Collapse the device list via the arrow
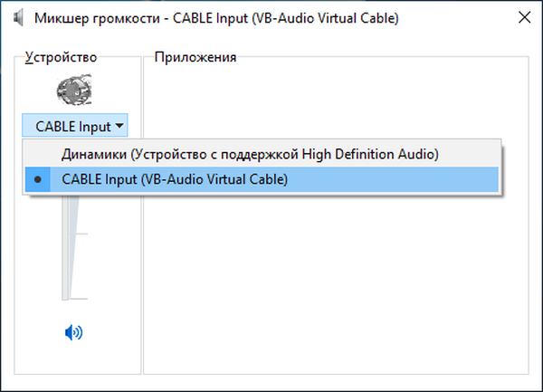Screen dimensions: 543x392 [x=120, y=127]
